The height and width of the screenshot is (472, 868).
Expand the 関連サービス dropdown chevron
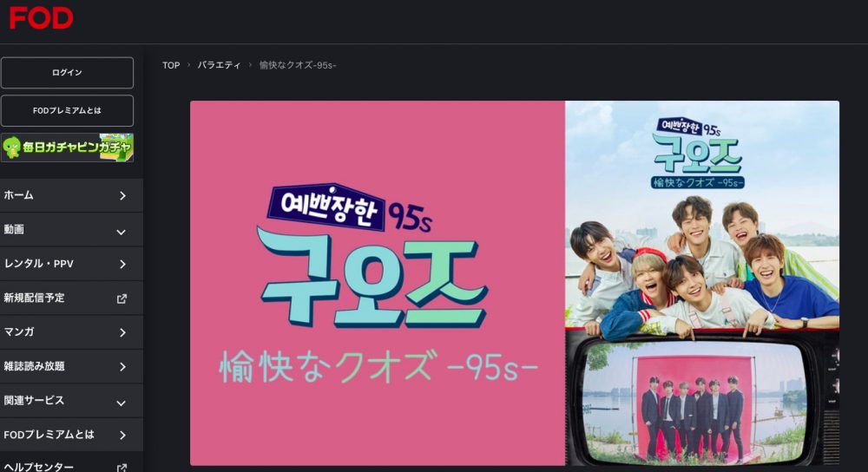pyautogui.click(x=122, y=403)
